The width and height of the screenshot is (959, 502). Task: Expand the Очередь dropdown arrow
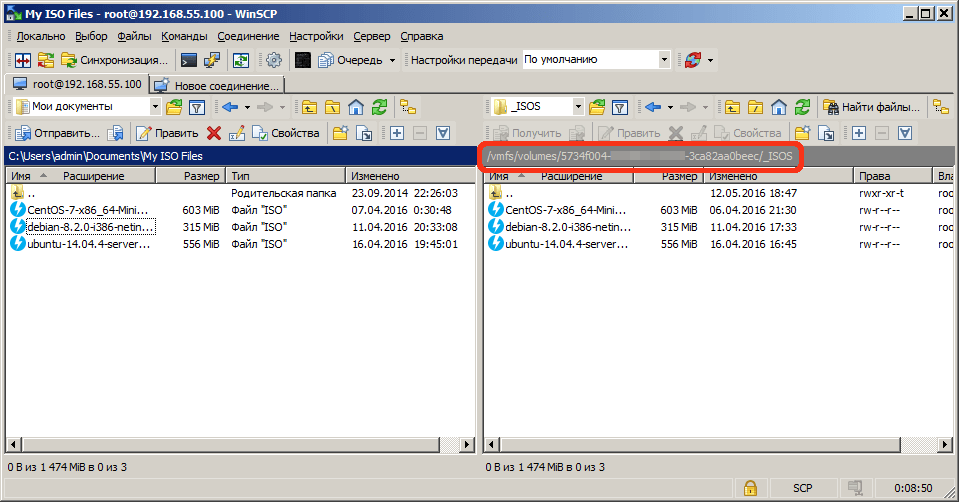coord(392,60)
